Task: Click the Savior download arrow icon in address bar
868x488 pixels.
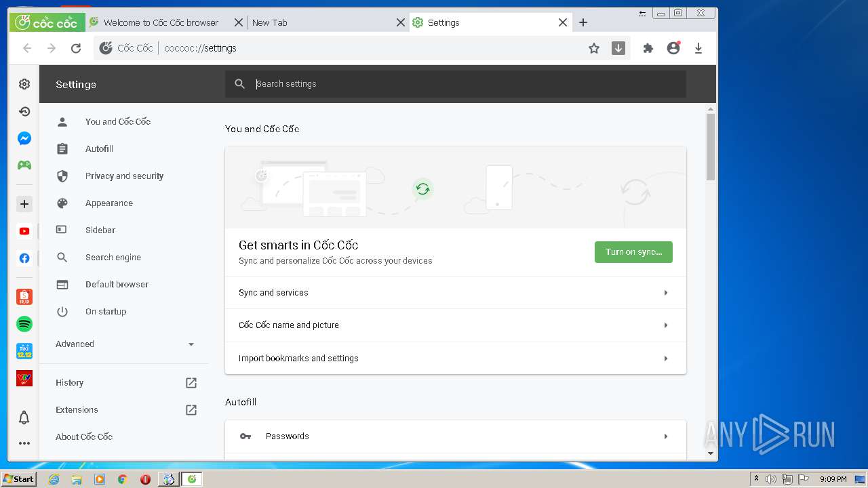Action: [618, 48]
